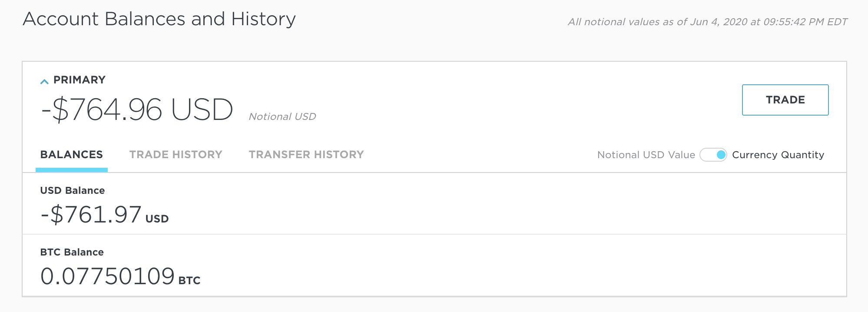
Task: Click the italic Notional USD caption
Action: 282,116
